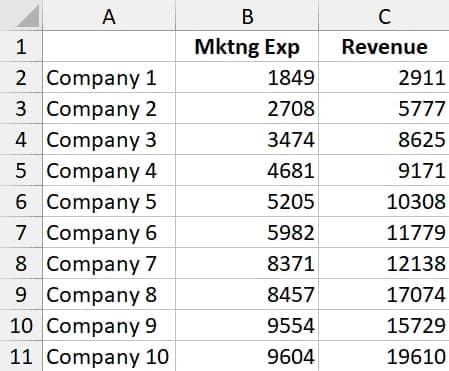Select the Company 10 cell
This screenshot has width=449, height=371.
coord(109,356)
